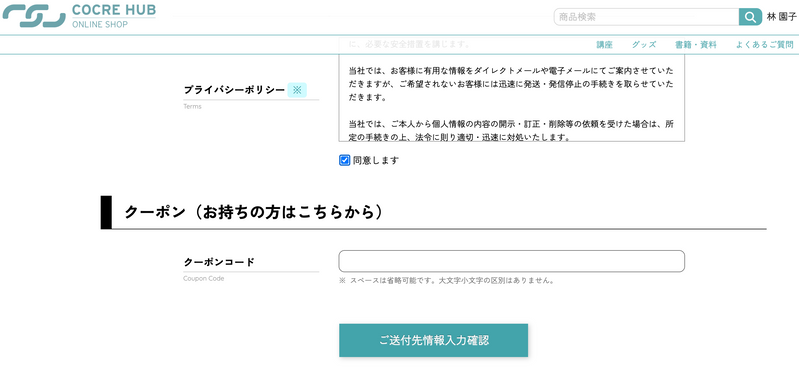This screenshot has height=388, width=799.
Task: Click the クーポン（お持ちの方はこちらから） heading
Action: (254, 212)
